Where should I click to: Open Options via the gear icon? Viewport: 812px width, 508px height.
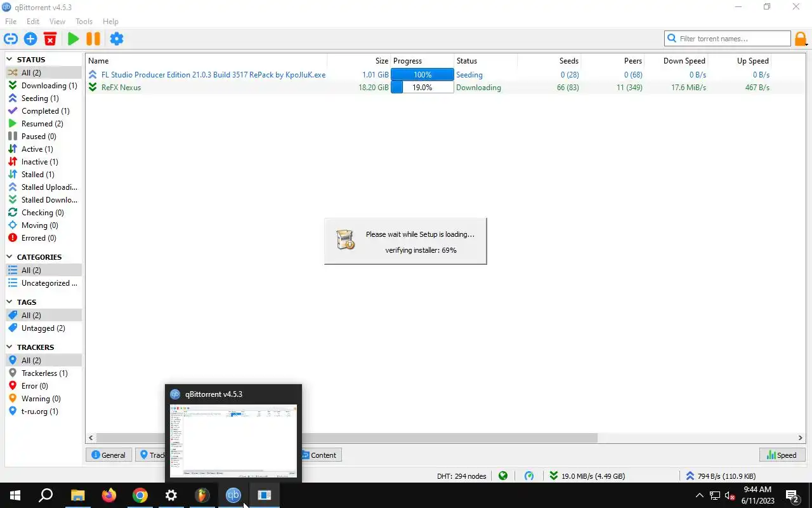(x=117, y=39)
